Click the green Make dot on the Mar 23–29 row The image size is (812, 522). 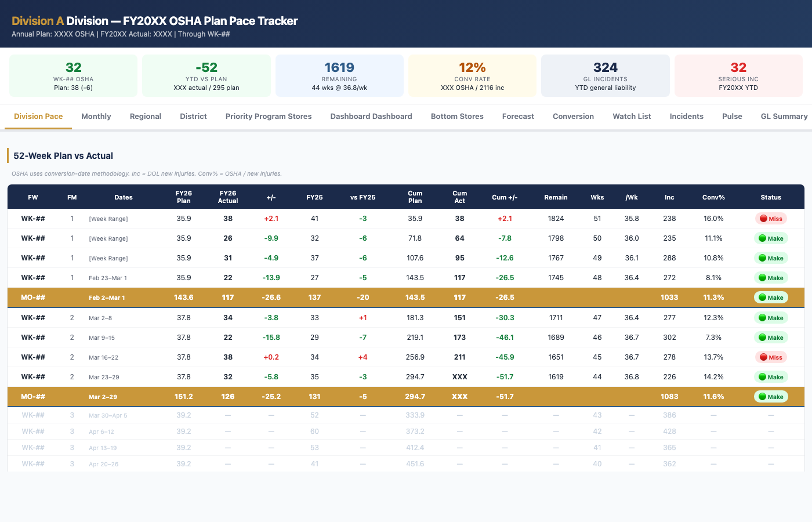coord(771,376)
